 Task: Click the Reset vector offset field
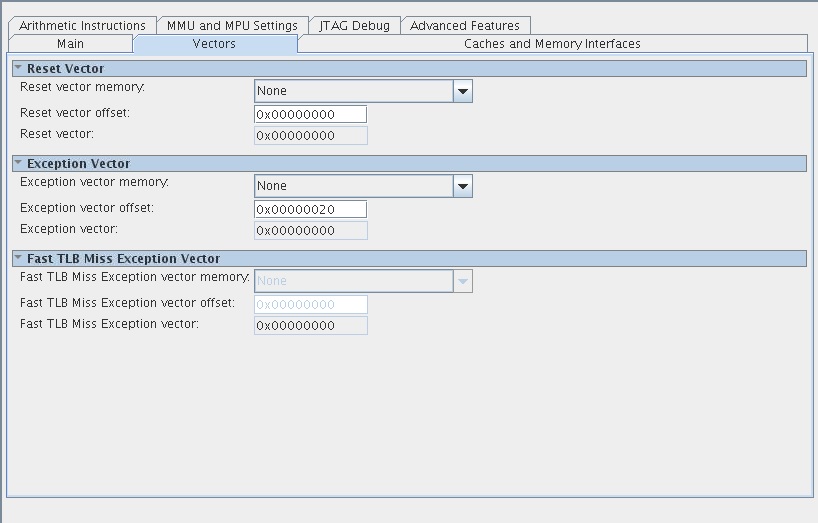click(x=310, y=114)
